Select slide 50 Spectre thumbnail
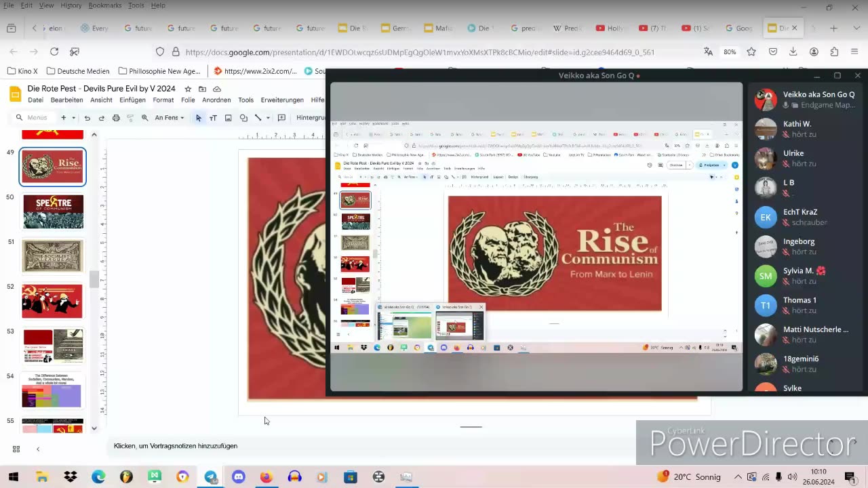This screenshot has width=868, height=488. point(53,211)
